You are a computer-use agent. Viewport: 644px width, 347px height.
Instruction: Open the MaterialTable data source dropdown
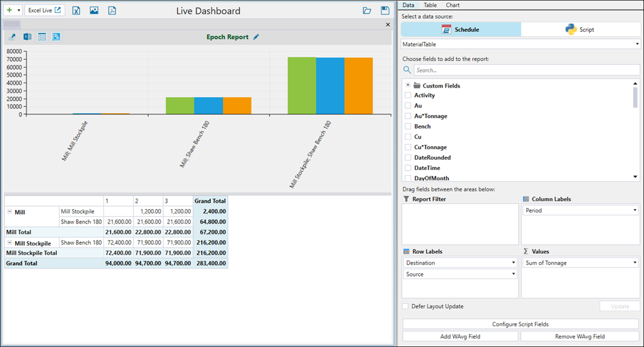pos(521,45)
